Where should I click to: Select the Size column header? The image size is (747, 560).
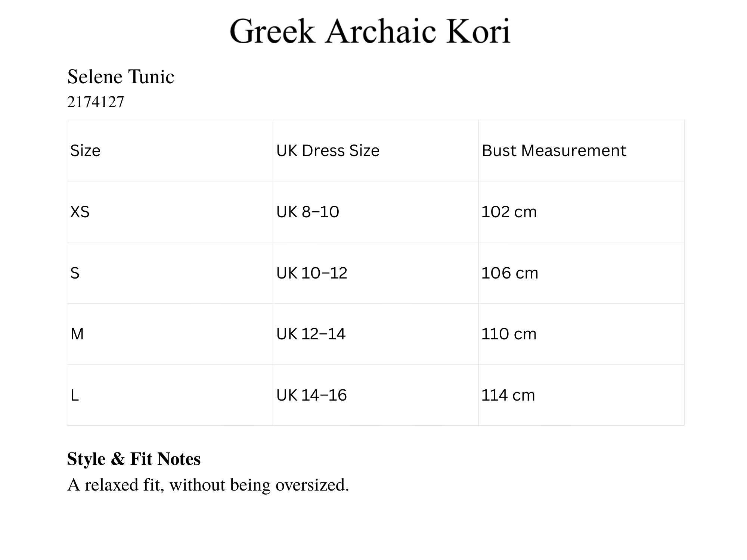(x=86, y=151)
